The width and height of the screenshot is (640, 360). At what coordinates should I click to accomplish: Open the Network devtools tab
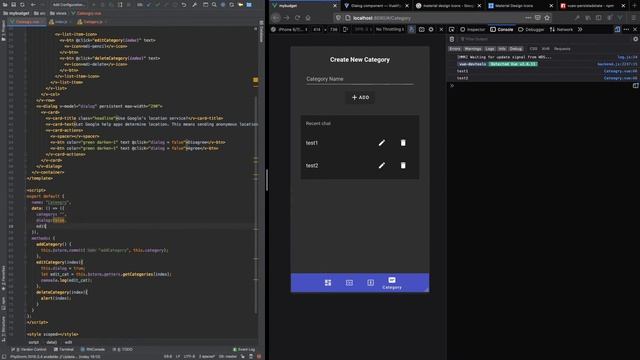561,29
